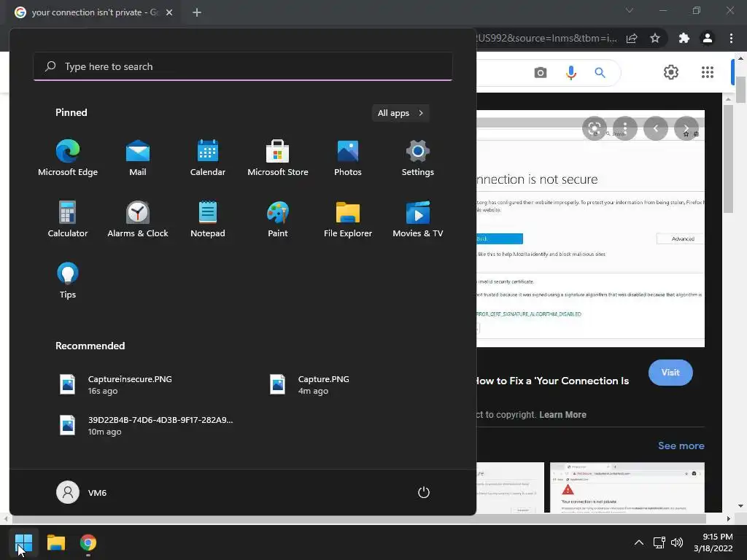Go to previous image in the preview

656,128
